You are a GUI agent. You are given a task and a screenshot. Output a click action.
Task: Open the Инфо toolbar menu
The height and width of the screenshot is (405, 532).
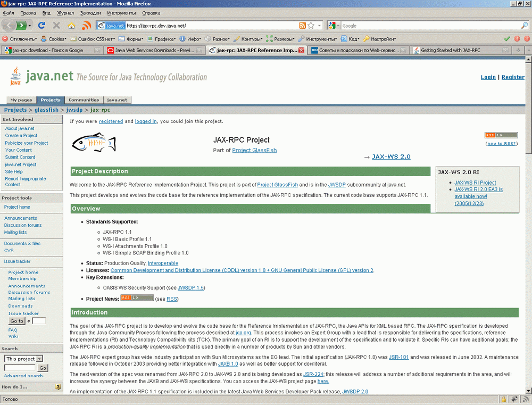pos(190,39)
